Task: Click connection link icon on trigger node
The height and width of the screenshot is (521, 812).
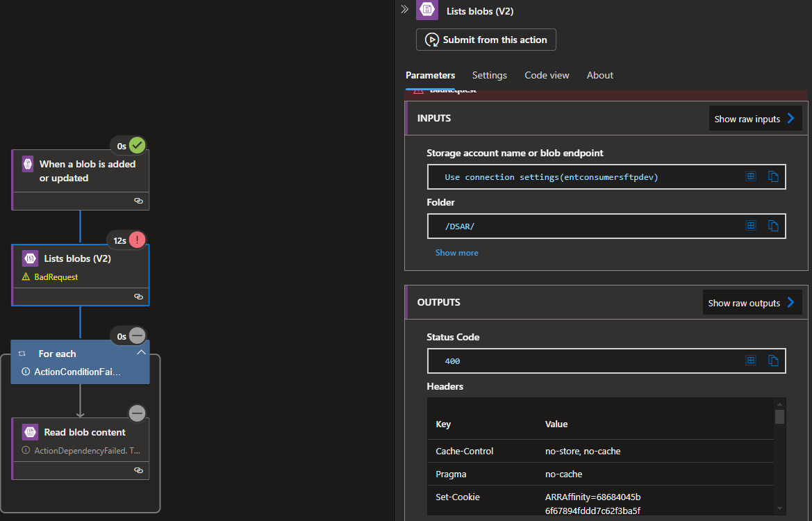Action: [x=138, y=201]
